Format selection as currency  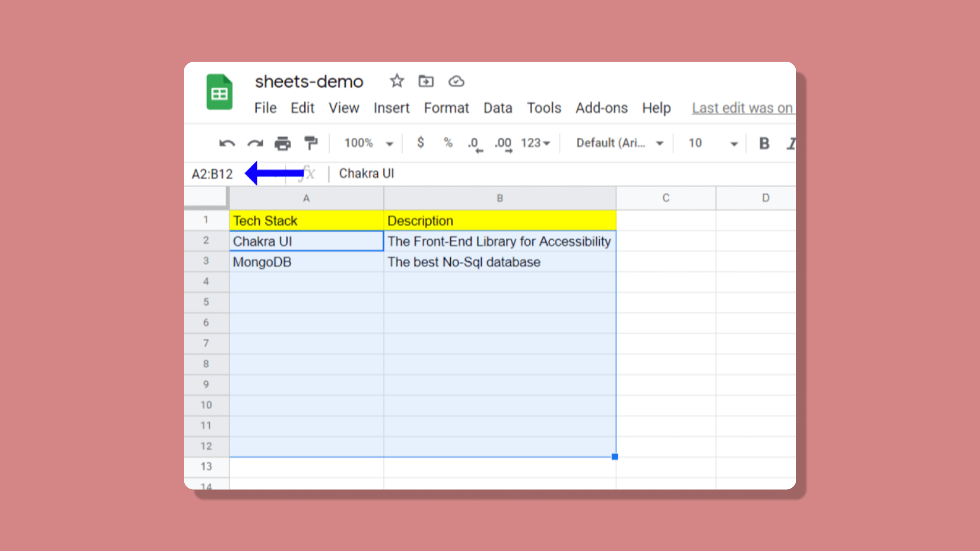coord(420,143)
